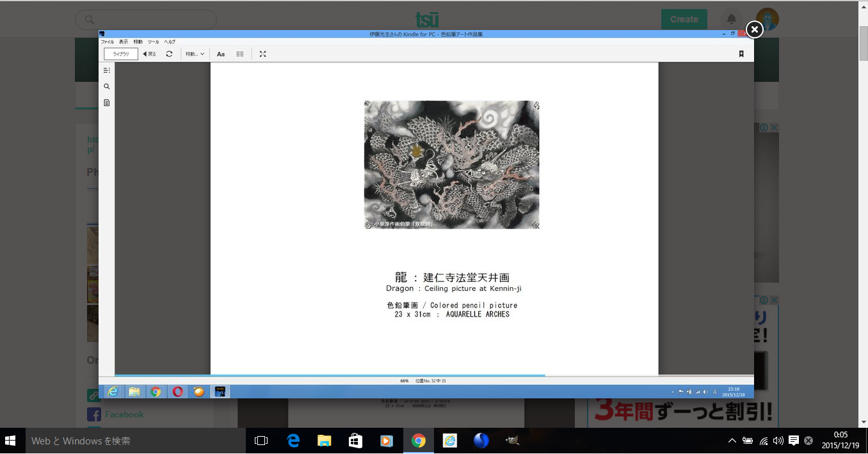868x454 pixels.
Task: Open Task View on Windows taskbar
Action: pyautogui.click(x=261, y=441)
